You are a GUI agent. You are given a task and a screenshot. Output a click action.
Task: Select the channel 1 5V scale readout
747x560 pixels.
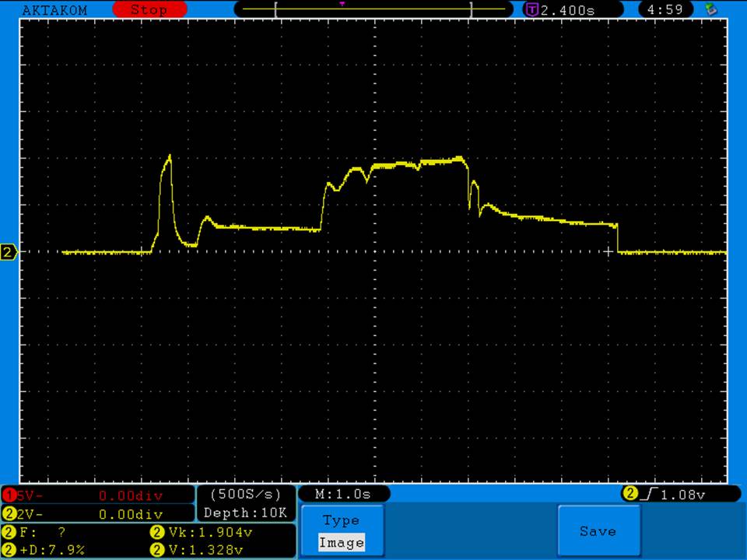click(29, 495)
